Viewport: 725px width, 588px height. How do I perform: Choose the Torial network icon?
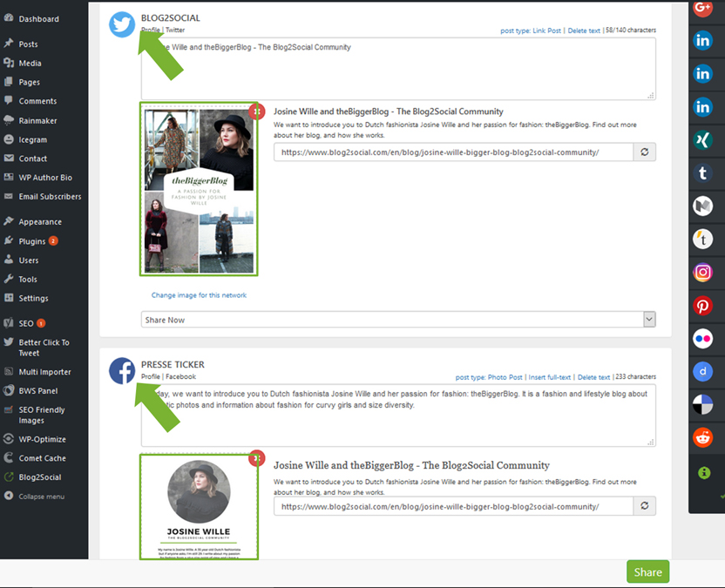[702, 239]
